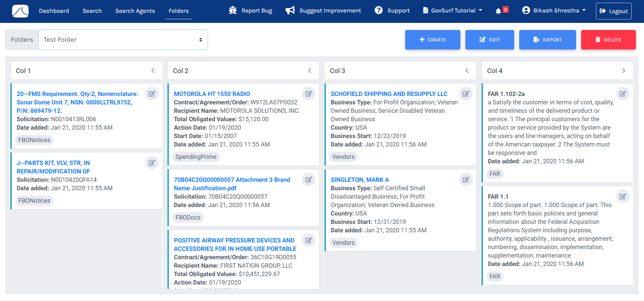This screenshot has height=301, width=644.
Task: Click the Suggest Improvement text link
Action: click(x=330, y=11)
